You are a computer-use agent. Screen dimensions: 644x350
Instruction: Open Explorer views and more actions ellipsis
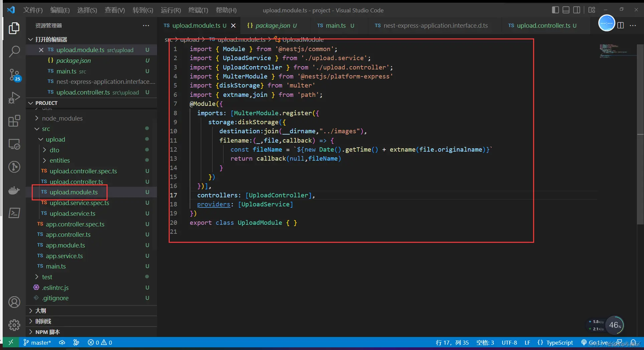click(146, 25)
